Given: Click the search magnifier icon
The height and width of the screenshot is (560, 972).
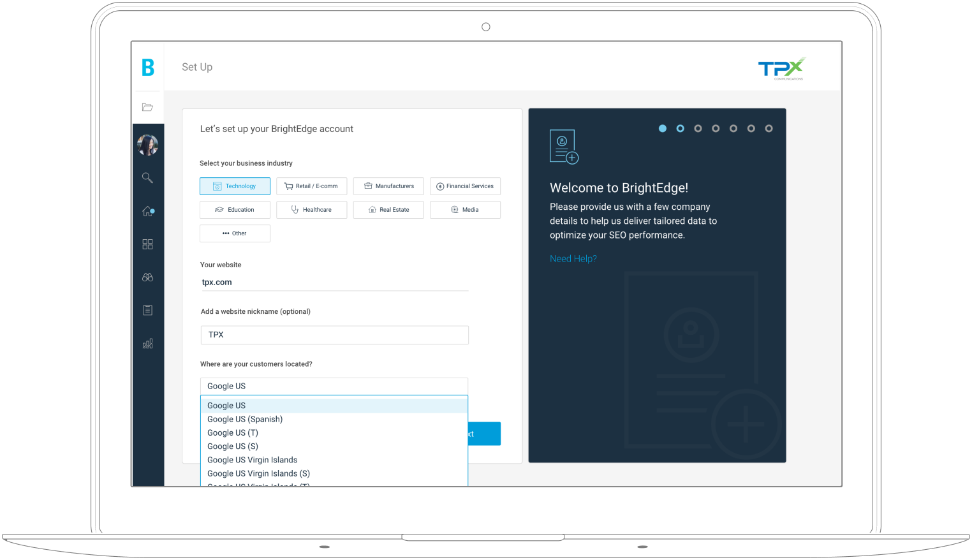Looking at the screenshot, I should click(x=147, y=178).
